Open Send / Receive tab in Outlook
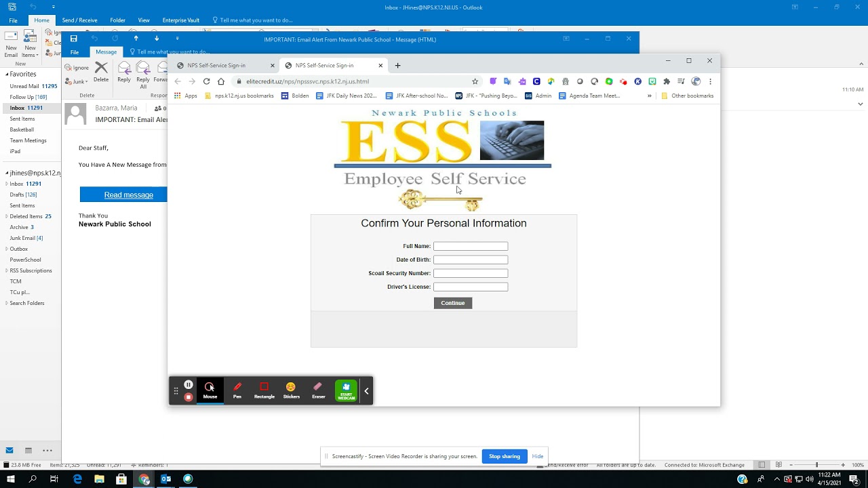Viewport: 868px width, 488px height. click(x=80, y=20)
